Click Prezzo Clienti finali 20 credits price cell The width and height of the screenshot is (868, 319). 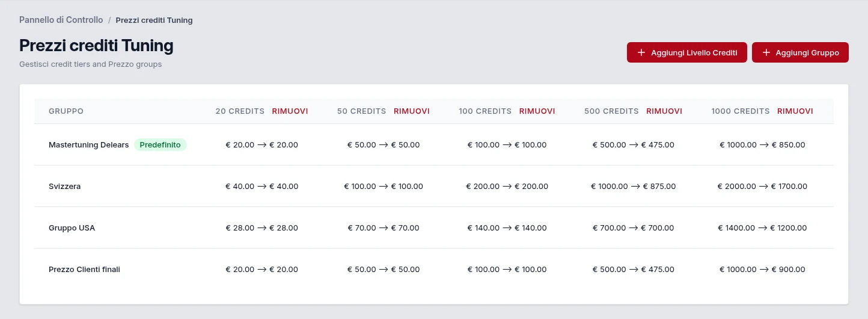tap(262, 270)
